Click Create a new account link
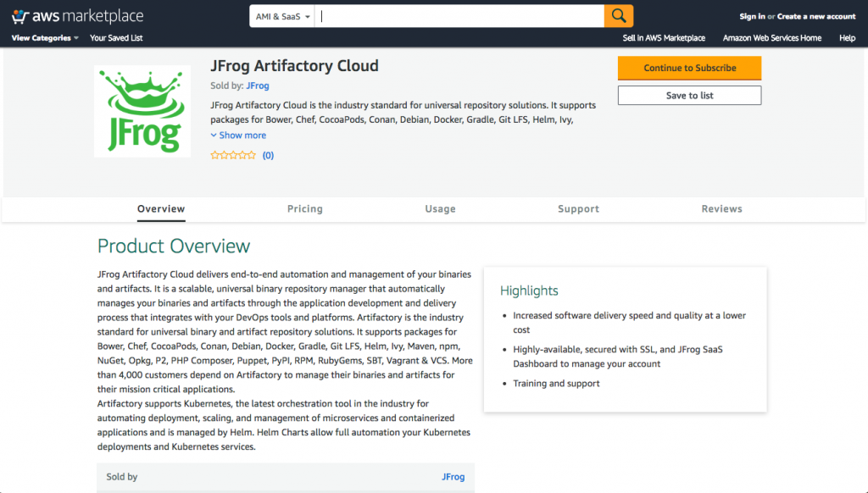 coord(816,16)
